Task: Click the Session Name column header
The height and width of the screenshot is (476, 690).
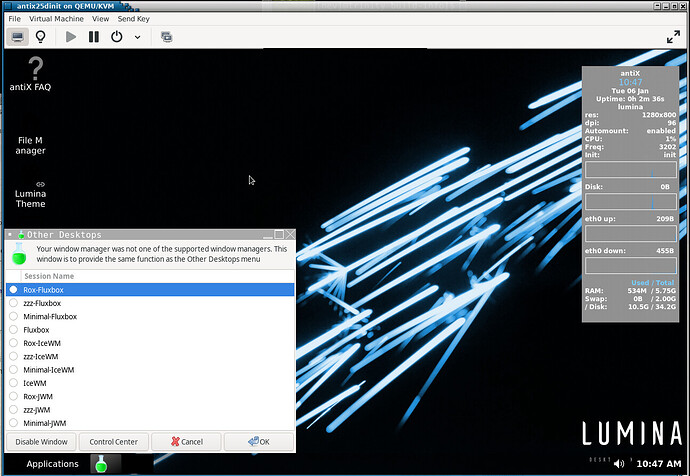Action: click(49, 276)
